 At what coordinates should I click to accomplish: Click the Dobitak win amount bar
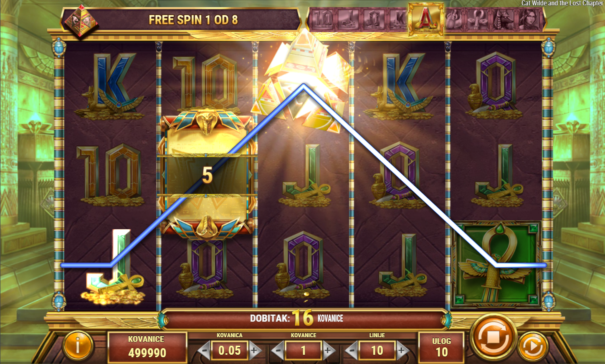[304, 319]
